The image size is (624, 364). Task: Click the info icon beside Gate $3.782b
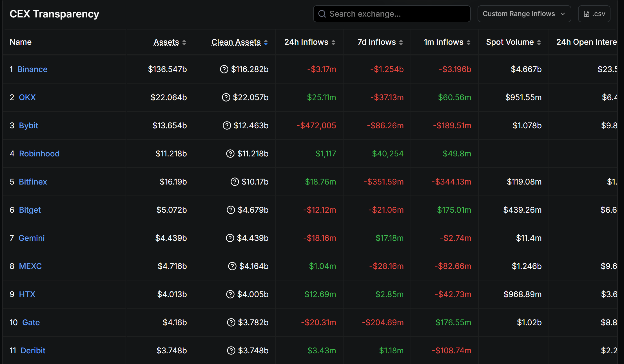[231, 322]
